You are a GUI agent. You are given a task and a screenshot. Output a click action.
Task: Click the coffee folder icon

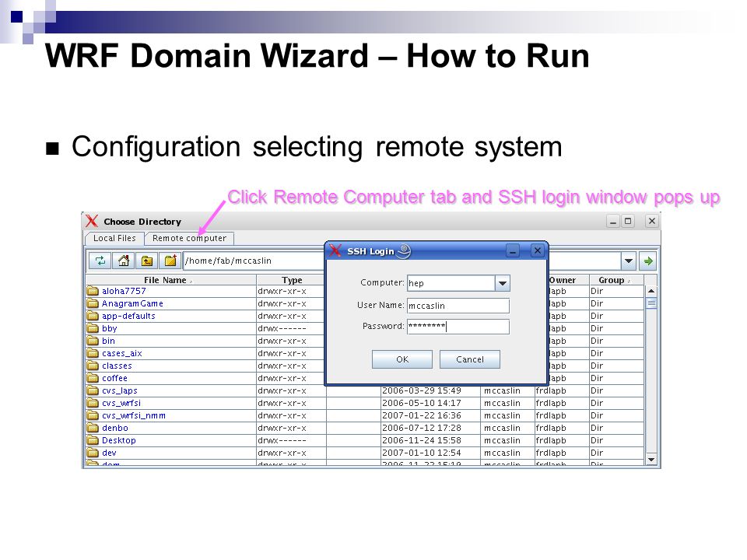[93, 378]
